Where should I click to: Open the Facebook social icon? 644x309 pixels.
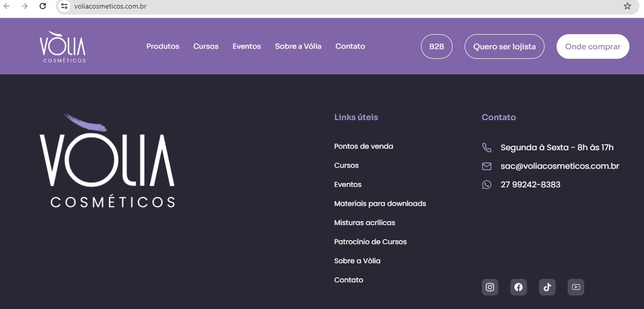click(x=518, y=287)
